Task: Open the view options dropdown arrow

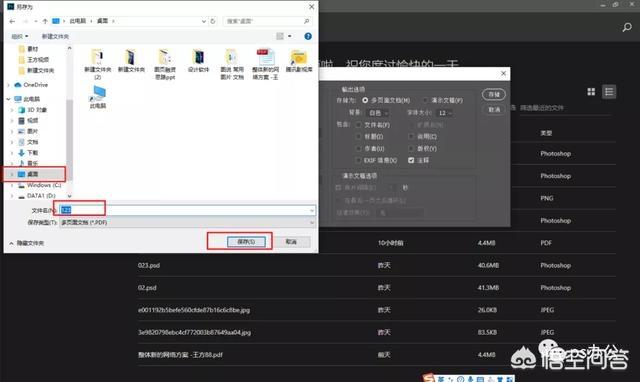Action: pyautogui.click(x=290, y=36)
